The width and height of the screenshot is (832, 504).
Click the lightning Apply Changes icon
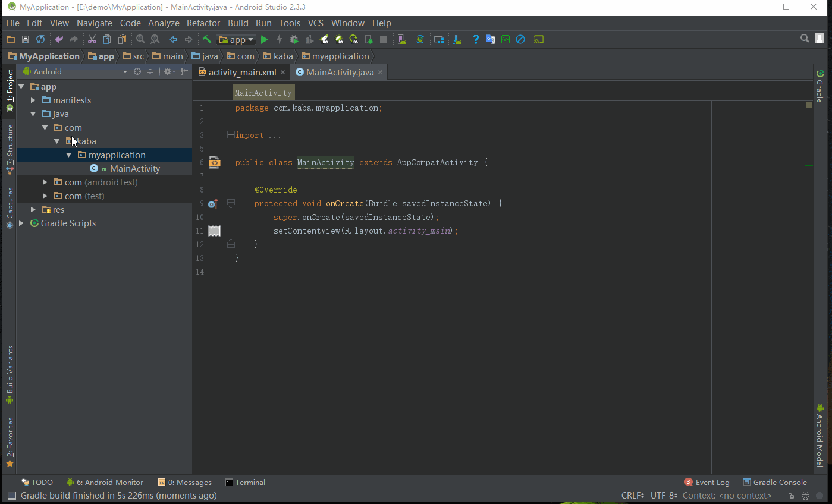tap(279, 39)
